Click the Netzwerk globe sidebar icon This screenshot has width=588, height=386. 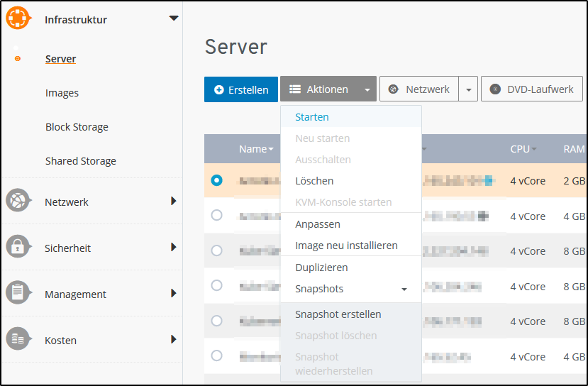(x=18, y=200)
